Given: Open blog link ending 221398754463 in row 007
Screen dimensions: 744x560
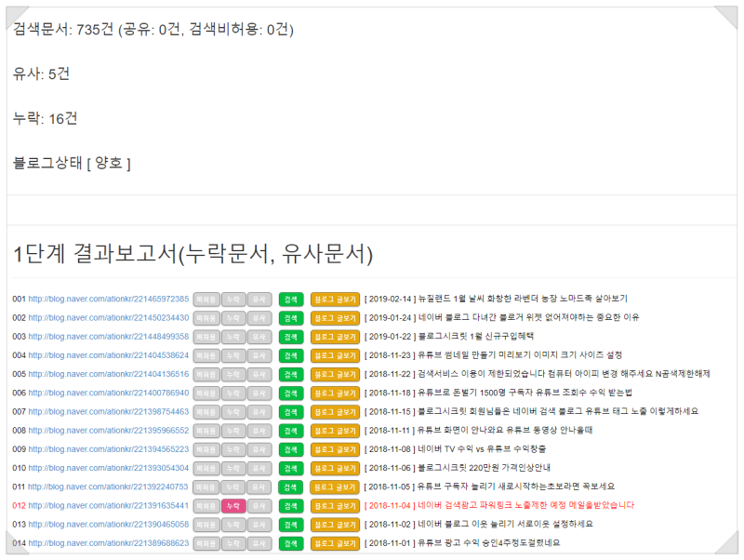Looking at the screenshot, I should point(108,411).
